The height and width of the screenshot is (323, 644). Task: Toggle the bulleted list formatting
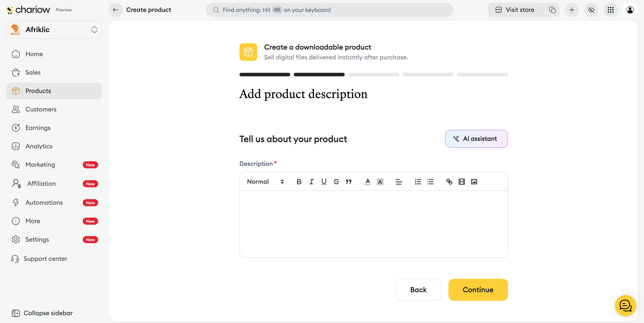point(430,181)
